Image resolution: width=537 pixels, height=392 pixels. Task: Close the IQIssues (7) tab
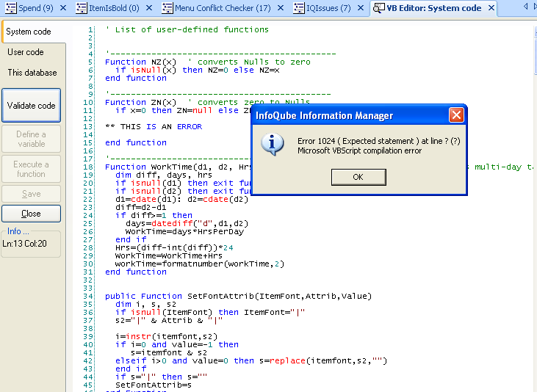(361, 8)
